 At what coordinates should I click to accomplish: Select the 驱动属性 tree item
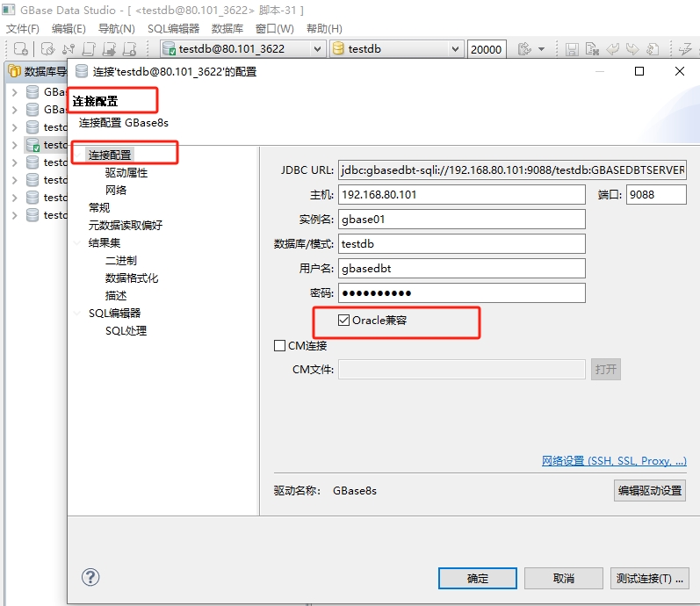[x=126, y=173]
